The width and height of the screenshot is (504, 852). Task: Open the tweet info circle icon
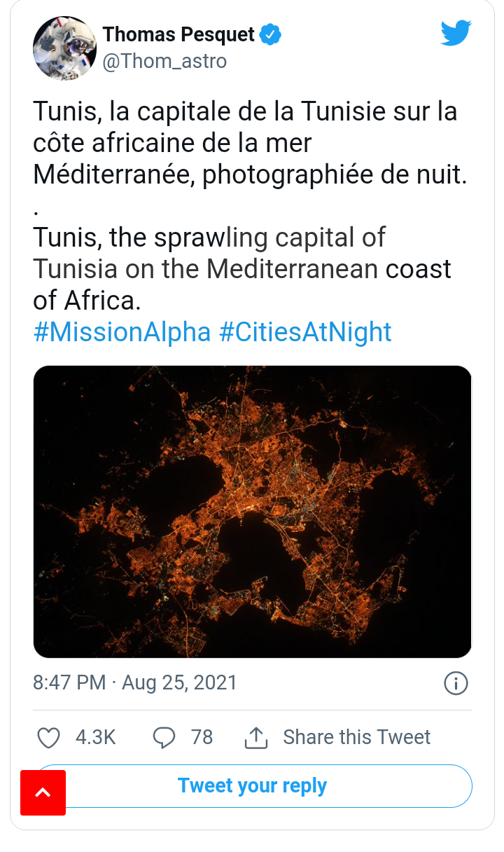[456, 682]
